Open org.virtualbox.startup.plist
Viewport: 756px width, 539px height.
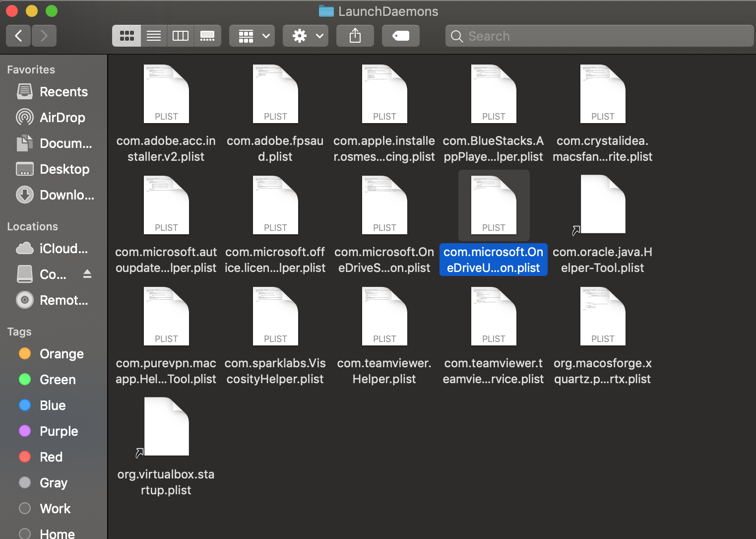click(x=166, y=427)
